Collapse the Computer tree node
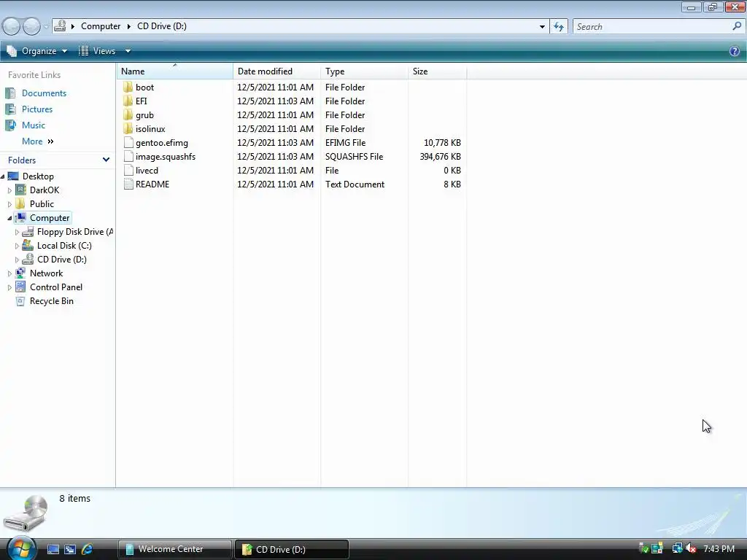Viewport: 747px width, 560px height. (9, 218)
